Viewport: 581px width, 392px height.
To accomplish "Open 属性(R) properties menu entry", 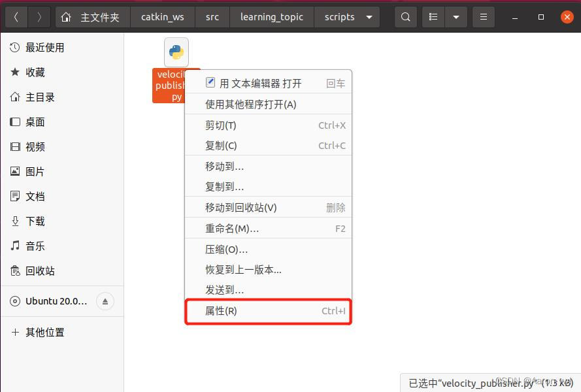I will (x=268, y=311).
